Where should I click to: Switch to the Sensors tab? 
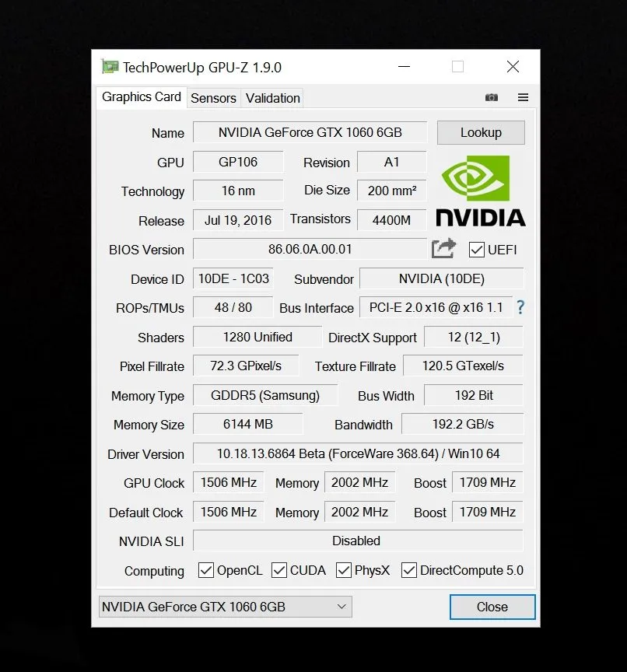(213, 98)
